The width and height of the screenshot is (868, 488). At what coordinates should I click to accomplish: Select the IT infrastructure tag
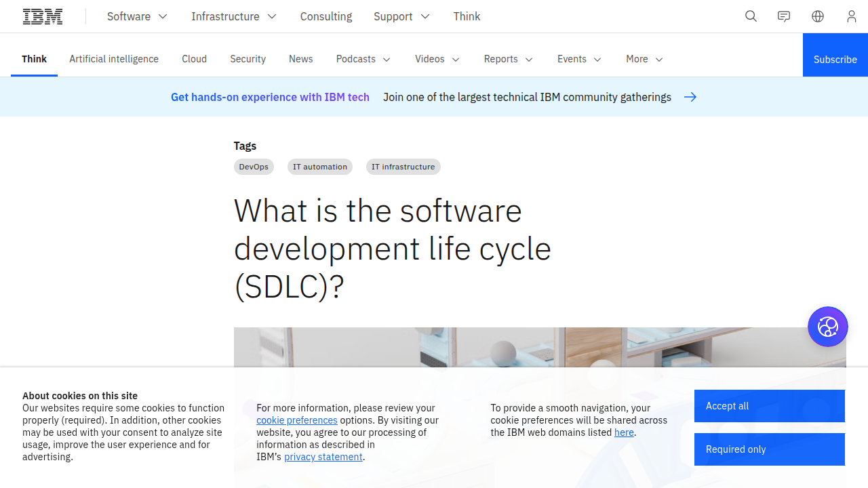tap(403, 167)
